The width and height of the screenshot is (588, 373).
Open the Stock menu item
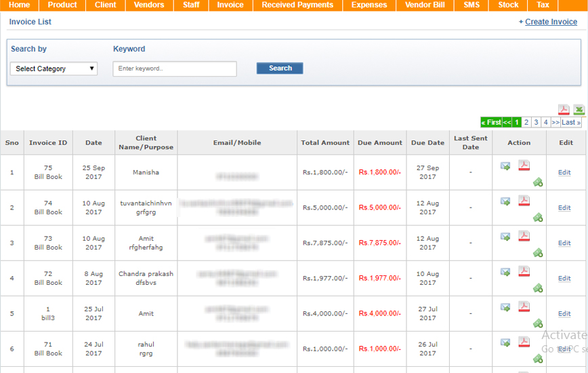508,5
